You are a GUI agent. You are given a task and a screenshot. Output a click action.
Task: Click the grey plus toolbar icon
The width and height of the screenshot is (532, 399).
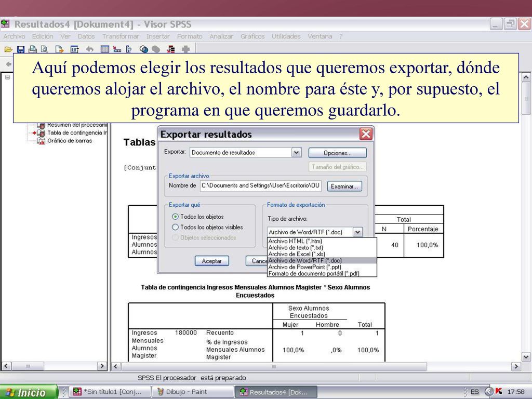click(x=185, y=49)
